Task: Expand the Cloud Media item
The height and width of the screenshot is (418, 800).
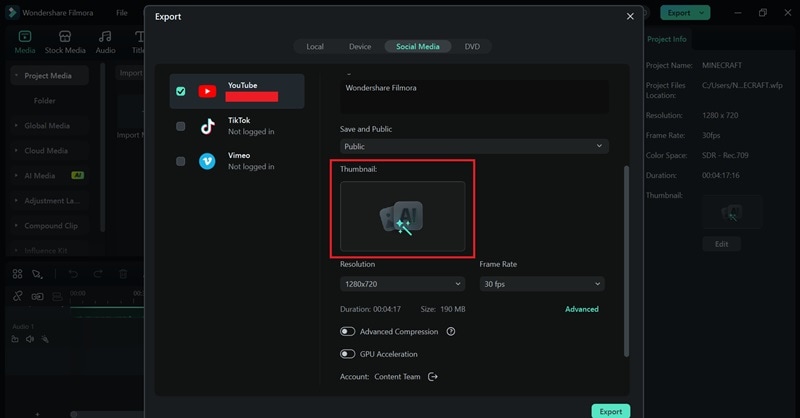Action: point(16,151)
